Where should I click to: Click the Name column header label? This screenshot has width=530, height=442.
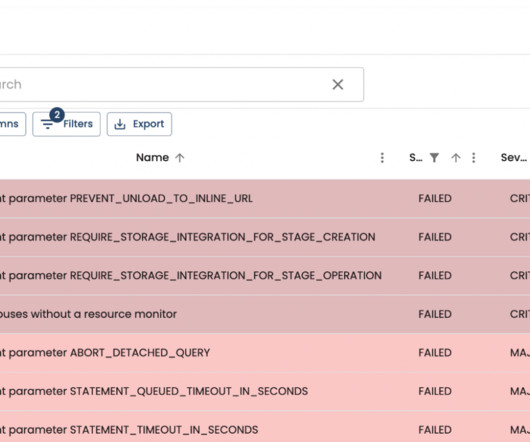(152, 157)
